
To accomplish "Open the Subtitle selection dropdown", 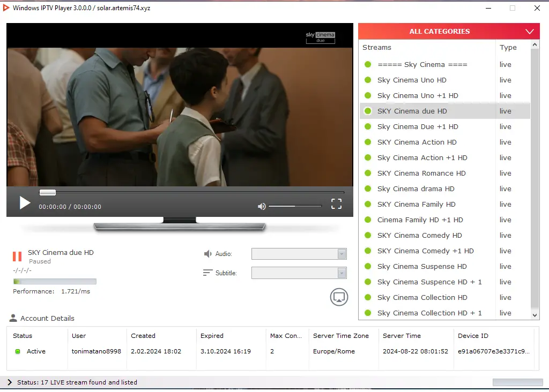I will pyautogui.click(x=299, y=273).
